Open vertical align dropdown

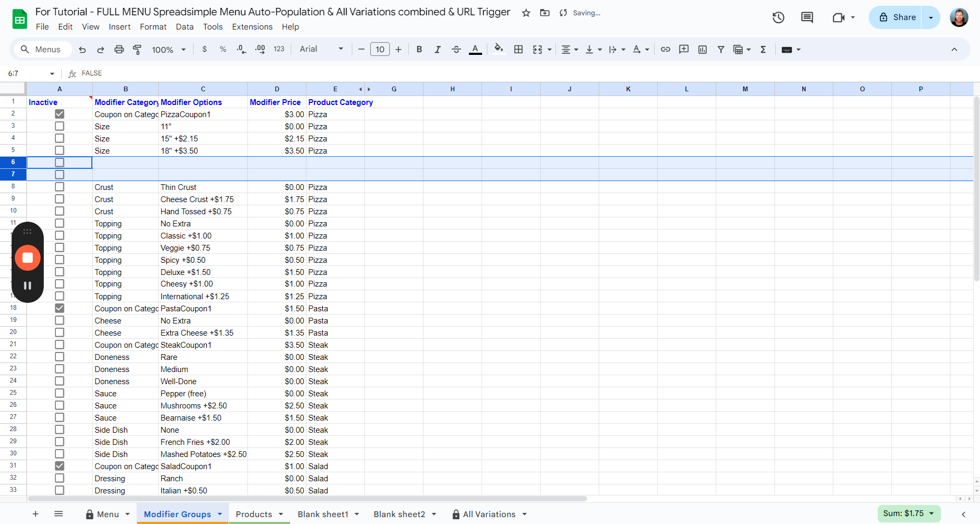click(x=593, y=50)
